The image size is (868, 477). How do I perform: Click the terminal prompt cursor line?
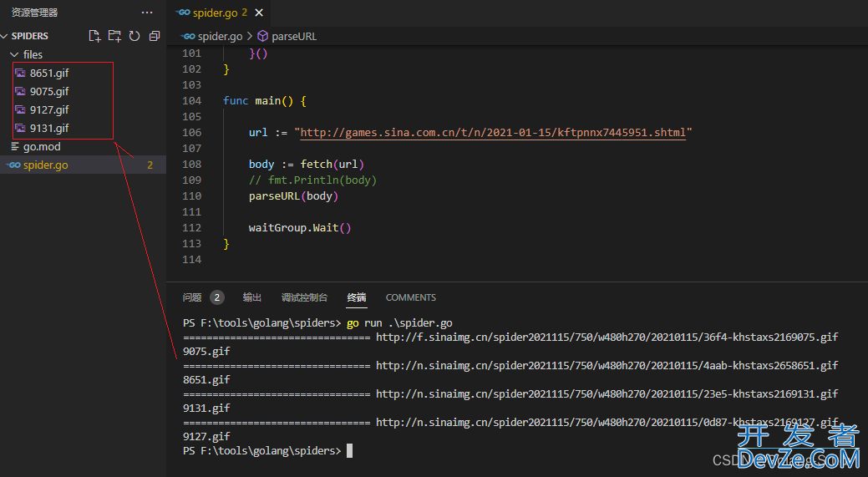(x=267, y=451)
